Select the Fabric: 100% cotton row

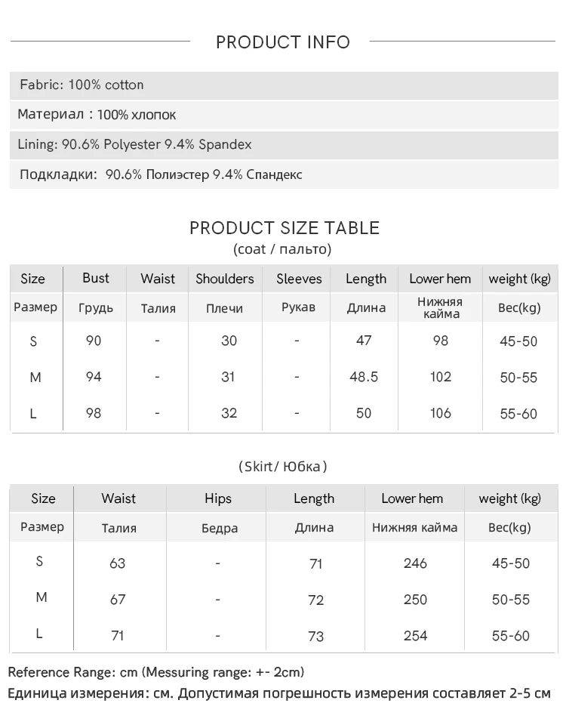pyautogui.click(x=284, y=85)
